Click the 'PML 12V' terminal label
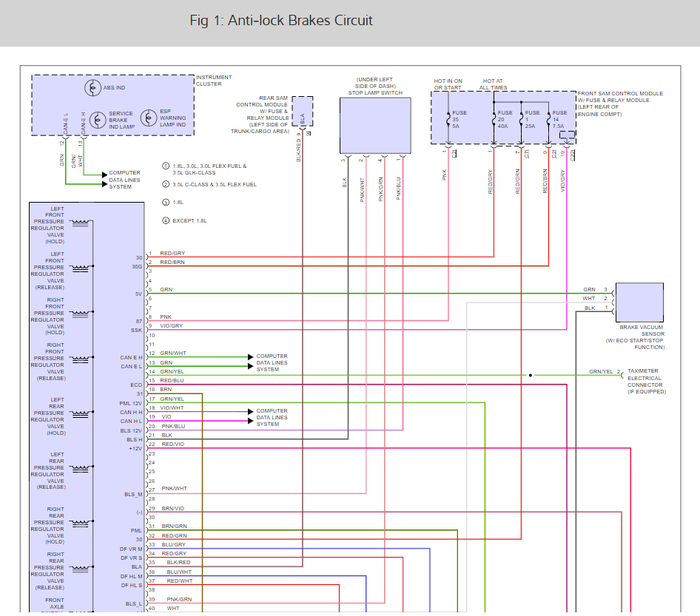The image size is (700, 616). [x=130, y=403]
